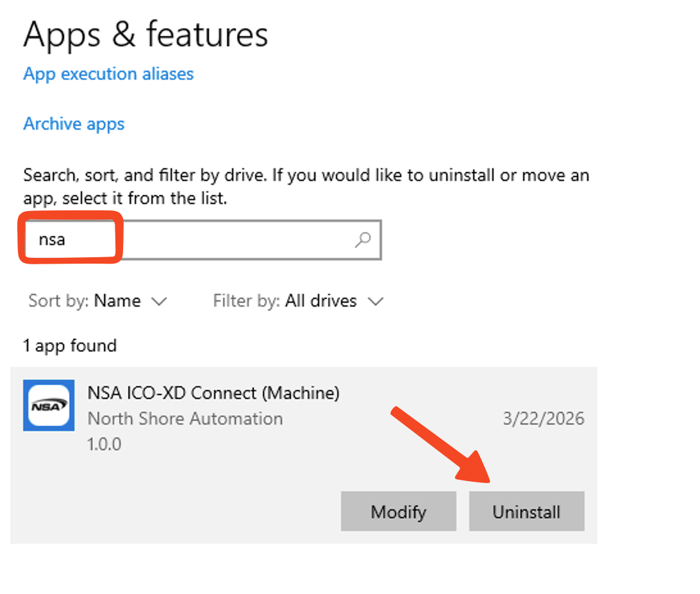Open the Archive apps link
Viewport: 700px width, 594px height.
(74, 124)
